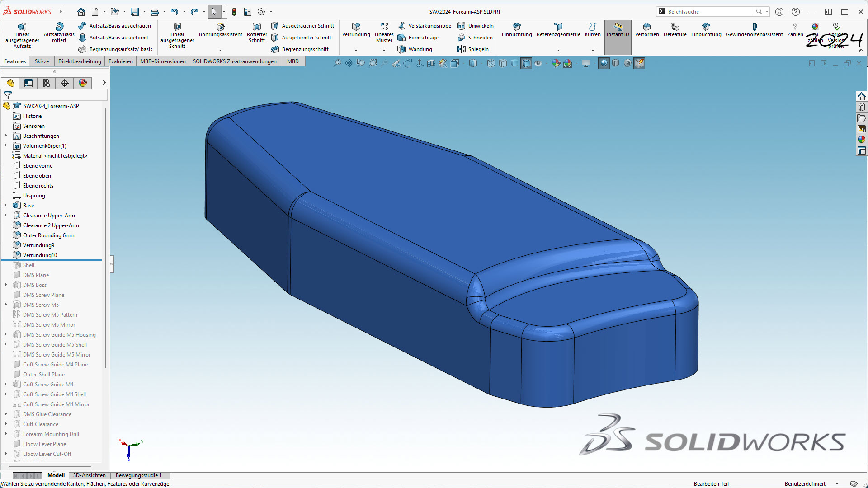Select the Spiegeln mirror tool

[x=478, y=49]
